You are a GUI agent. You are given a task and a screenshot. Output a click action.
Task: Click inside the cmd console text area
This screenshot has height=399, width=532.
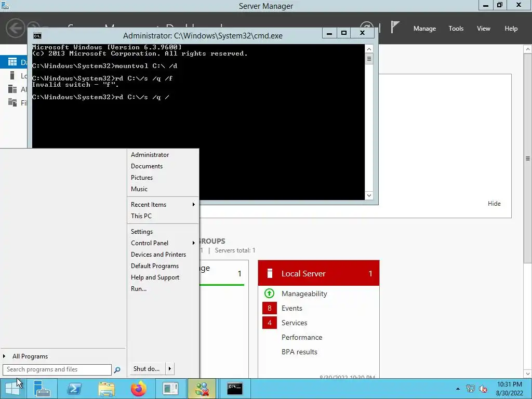pyautogui.click(x=198, y=122)
